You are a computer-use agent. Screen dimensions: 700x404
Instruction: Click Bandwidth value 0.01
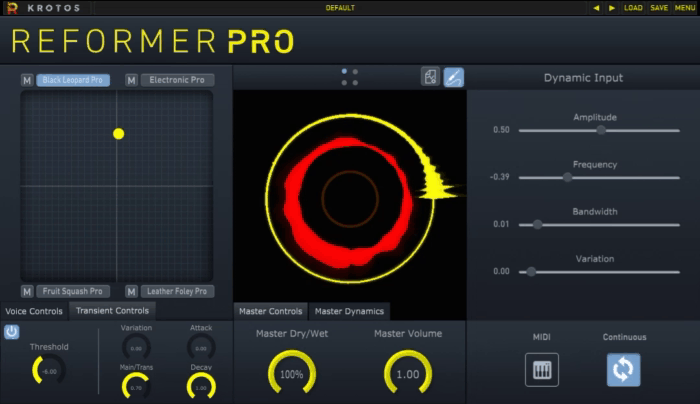click(501, 224)
